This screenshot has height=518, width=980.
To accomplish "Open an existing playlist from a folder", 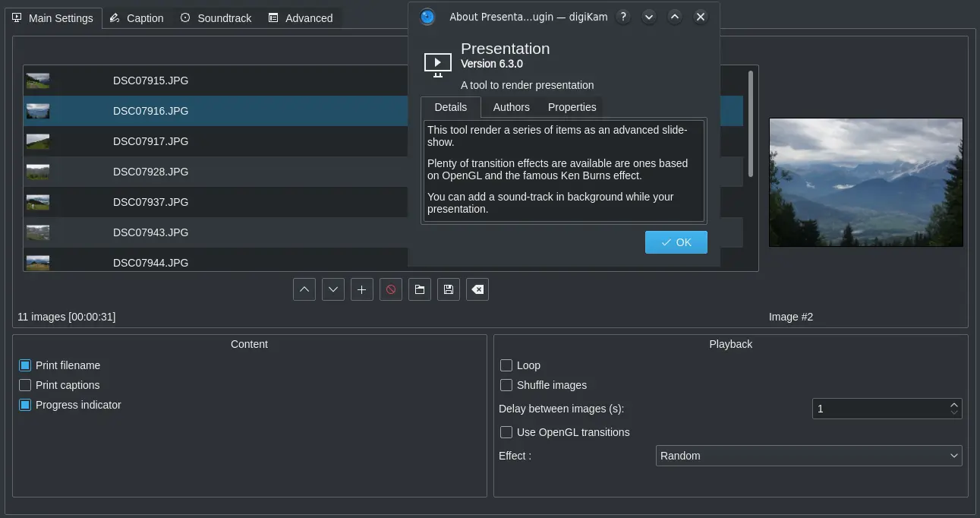I will click(x=419, y=289).
